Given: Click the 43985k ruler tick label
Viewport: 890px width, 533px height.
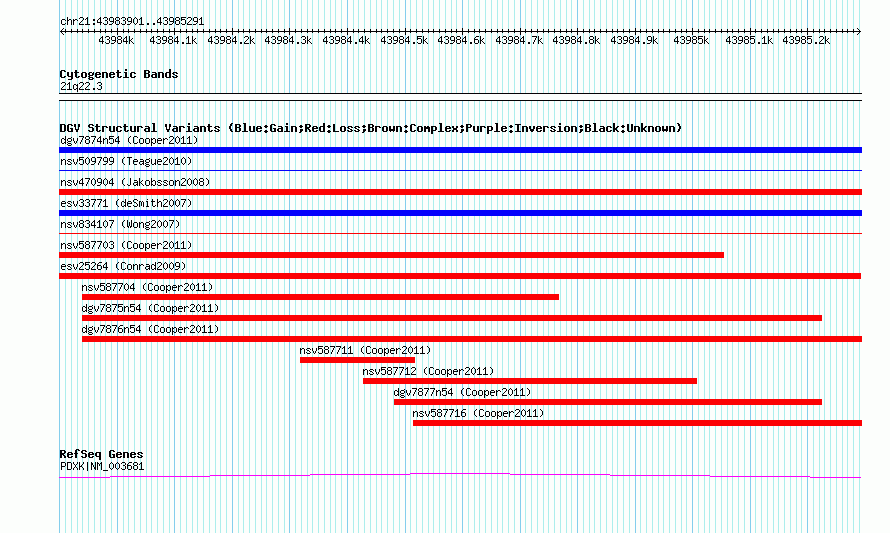Looking at the screenshot, I should pos(691,40).
